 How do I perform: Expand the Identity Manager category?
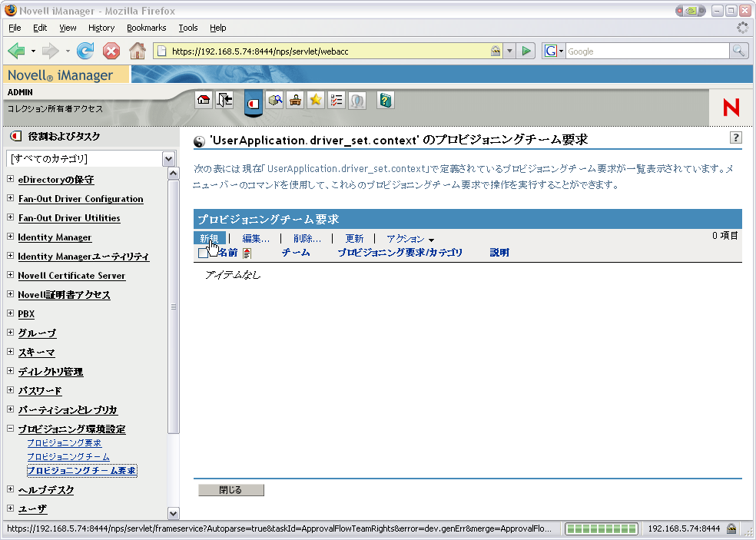(10, 237)
